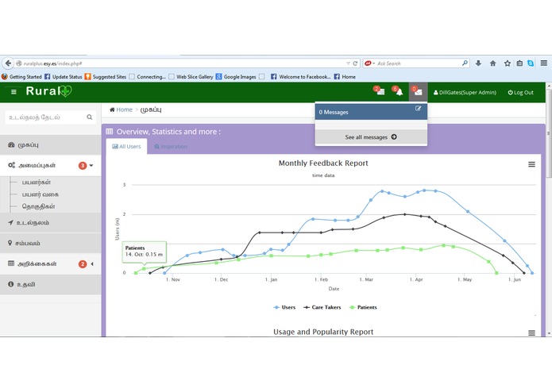This screenshot has height=392, width=552.
Task: Switch to the Inspiration tab
Action: 171,147
